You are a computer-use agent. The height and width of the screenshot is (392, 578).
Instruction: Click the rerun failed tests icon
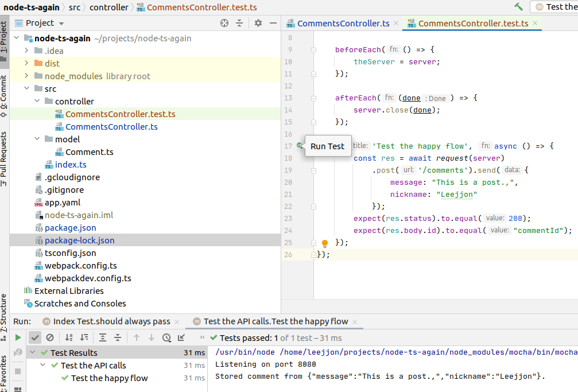click(x=18, y=352)
